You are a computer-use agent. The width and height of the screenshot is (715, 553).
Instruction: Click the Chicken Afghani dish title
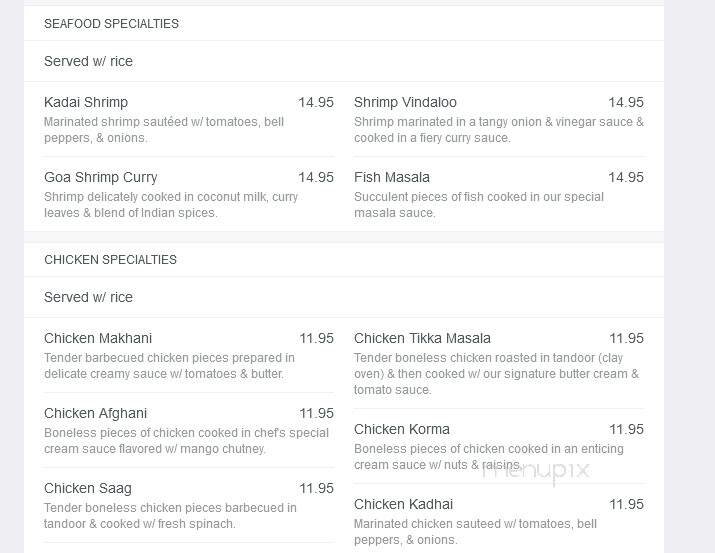point(96,413)
